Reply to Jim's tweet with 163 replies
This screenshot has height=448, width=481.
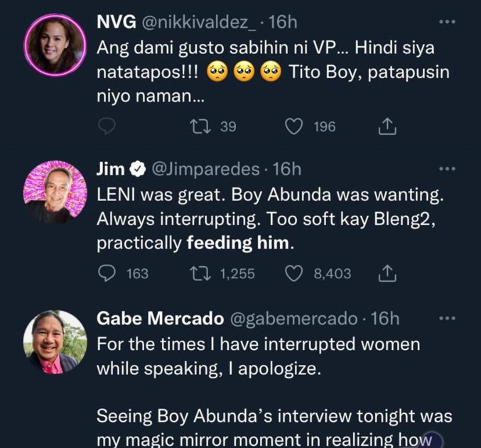[x=107, y=273]
